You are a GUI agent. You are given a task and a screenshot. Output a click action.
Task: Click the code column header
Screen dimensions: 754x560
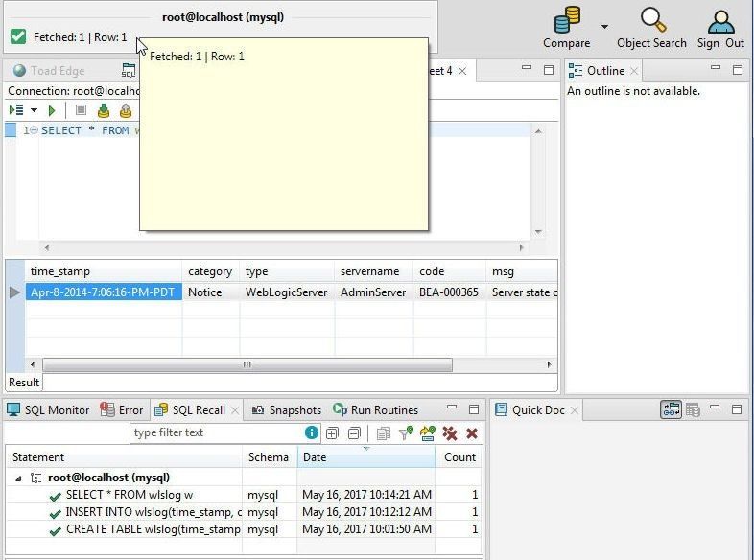450,271
